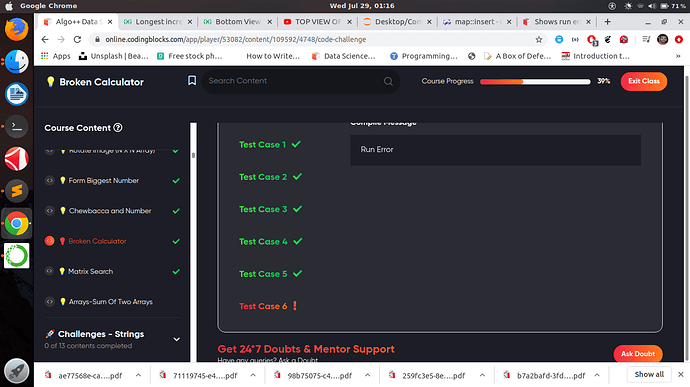Switch to TOP VIEW OF YouTube tab
The width and height of the screenshot is (690, 387).
point(317,22)
